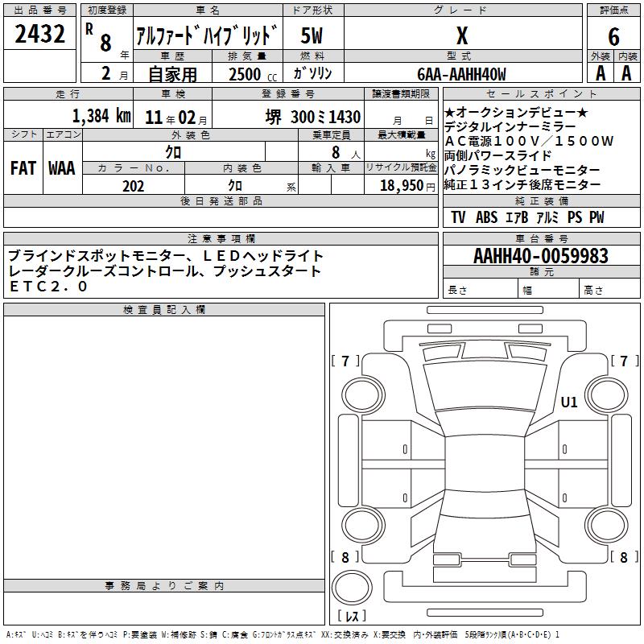Select model code 6AA-AAHH40W
Viewport: 644px width, 644px height.
pyautogui.click(x=461, y=74)
